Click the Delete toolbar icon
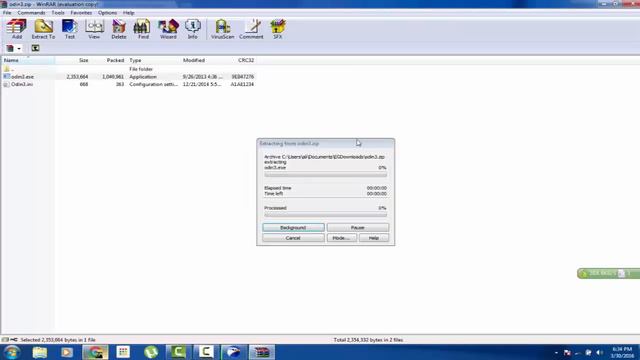The width and height of the screenshot is (640, 360). [x=119, y=29]
